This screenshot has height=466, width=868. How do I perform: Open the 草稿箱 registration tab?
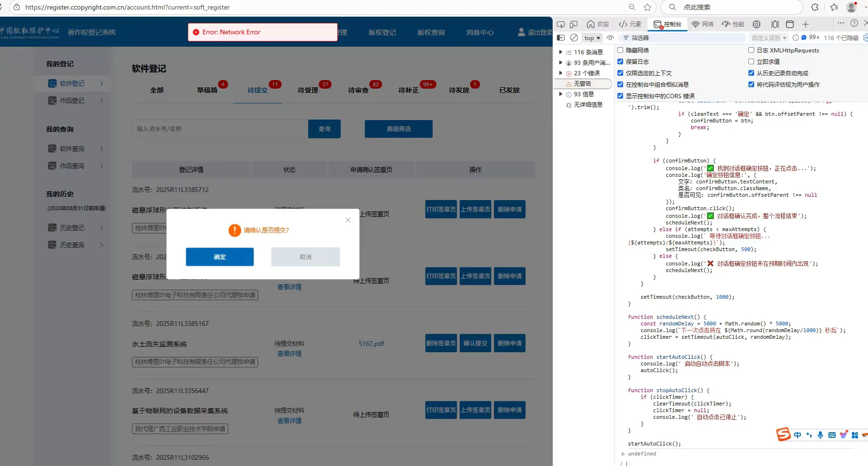pyautogui.click(x=207, y=90)
